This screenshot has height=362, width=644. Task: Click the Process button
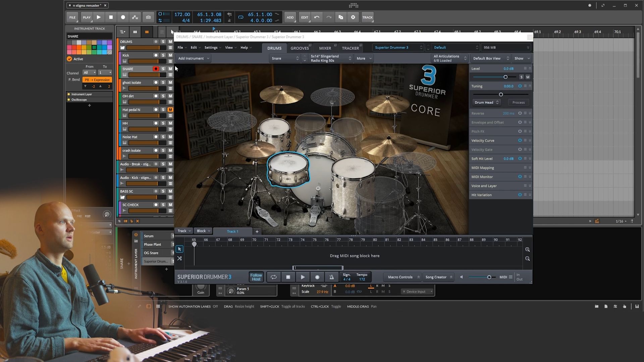pos(518,102)
